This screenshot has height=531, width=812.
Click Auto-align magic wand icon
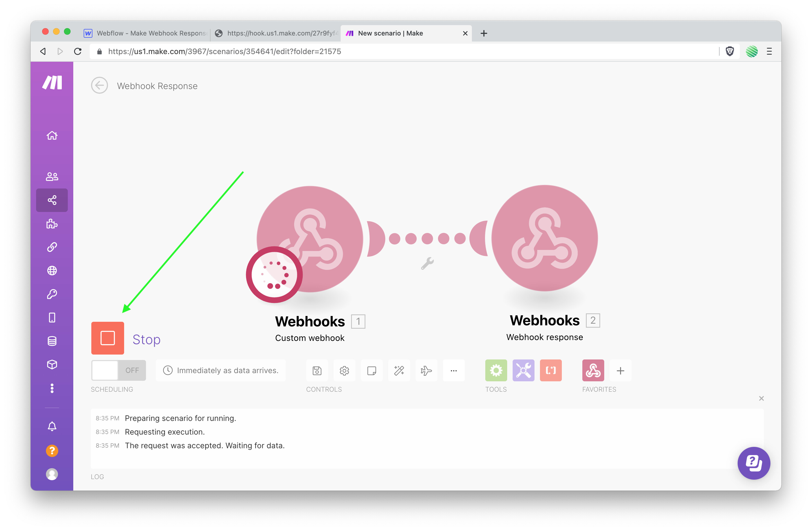click(399, 370)
